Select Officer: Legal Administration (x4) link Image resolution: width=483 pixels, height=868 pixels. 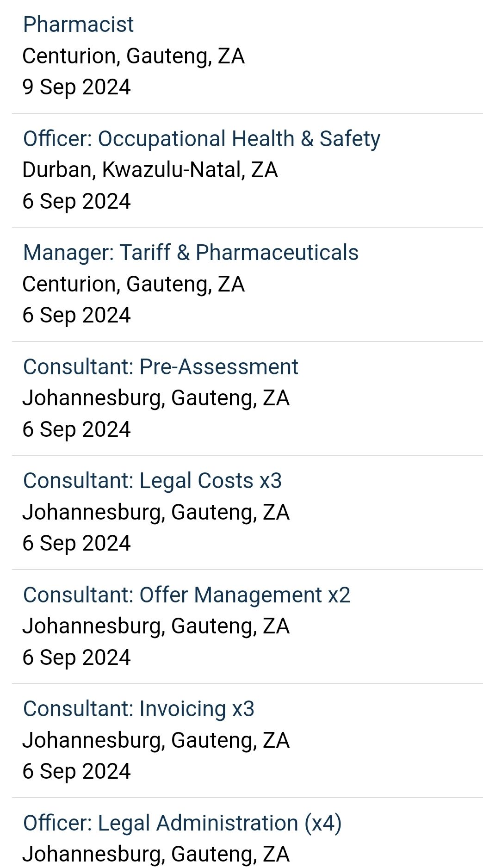(x=182, y=824)
